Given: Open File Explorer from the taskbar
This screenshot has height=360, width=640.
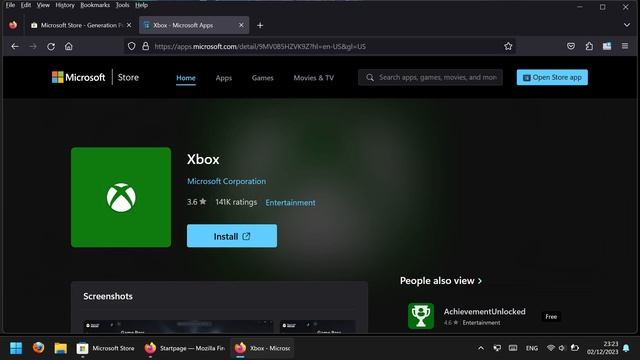Looking at the screenshot, I should 60,348.
